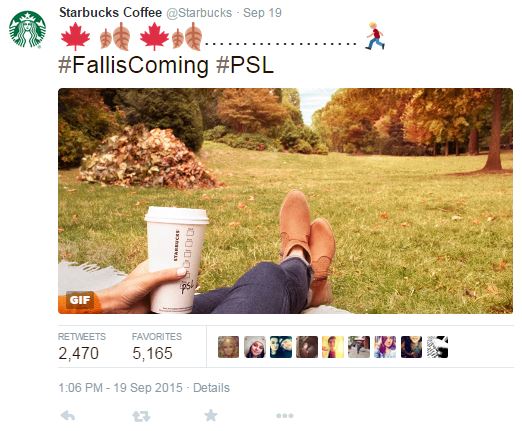Viewport: 522px width, 431px height.
Task: Click the Starbucks siren logo avatar
Action: pyautogui.click(x=27, y=29)
